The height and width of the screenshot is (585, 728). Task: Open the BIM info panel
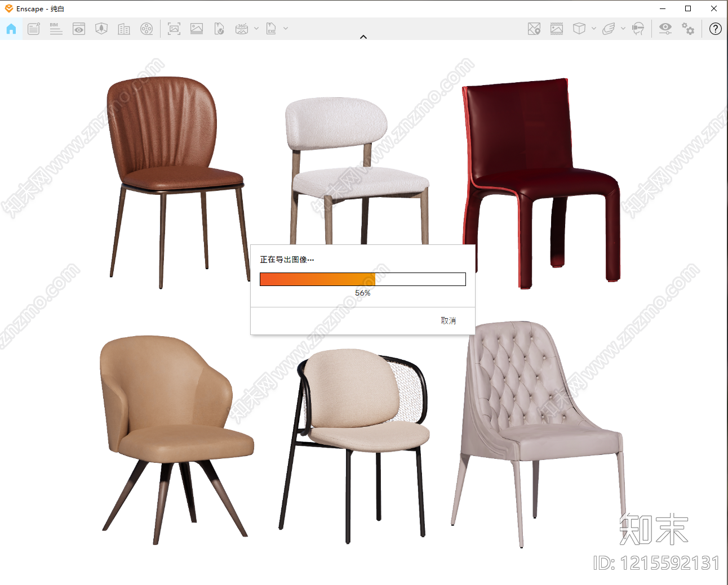pos(56,29)
